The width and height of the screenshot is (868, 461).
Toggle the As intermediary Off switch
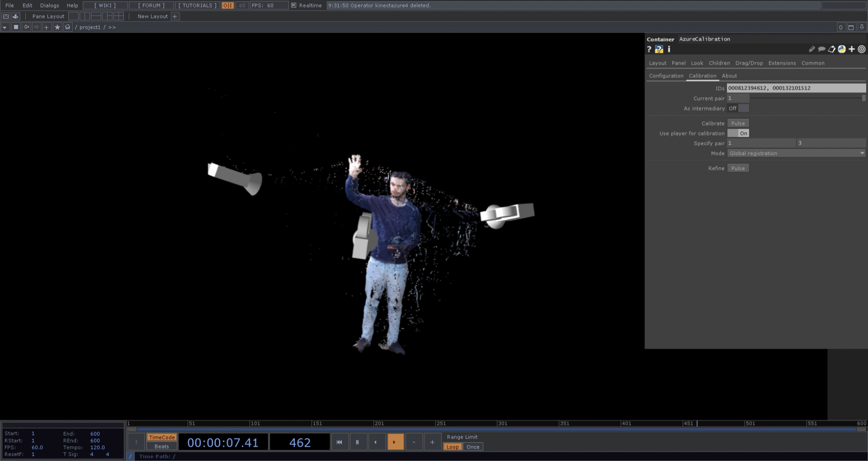738,108
